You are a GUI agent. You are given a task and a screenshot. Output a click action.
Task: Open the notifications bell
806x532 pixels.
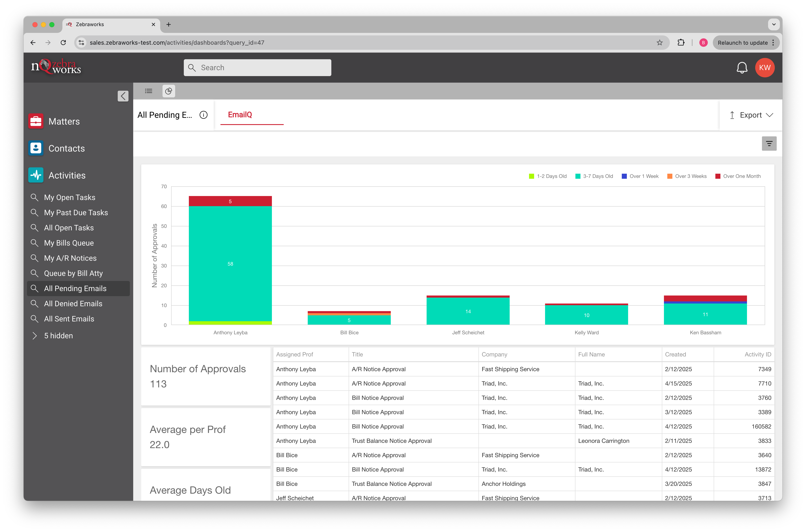(742, 67)
